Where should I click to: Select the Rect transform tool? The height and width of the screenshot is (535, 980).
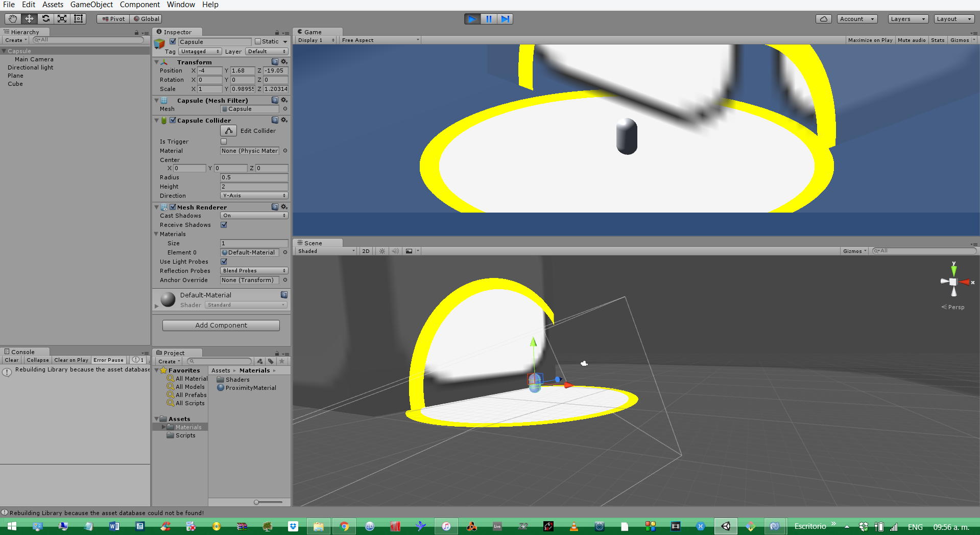[x=78, y=19]
